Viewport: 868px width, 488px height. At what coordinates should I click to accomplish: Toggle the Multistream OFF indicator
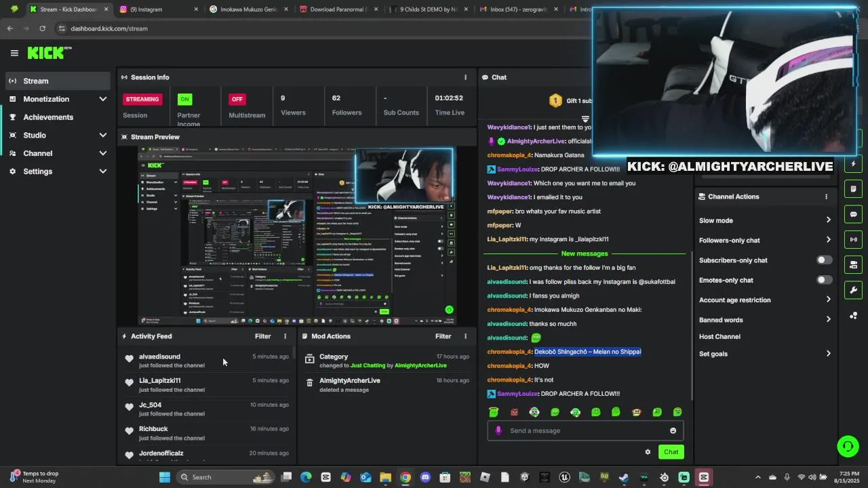tap(237, 99)
